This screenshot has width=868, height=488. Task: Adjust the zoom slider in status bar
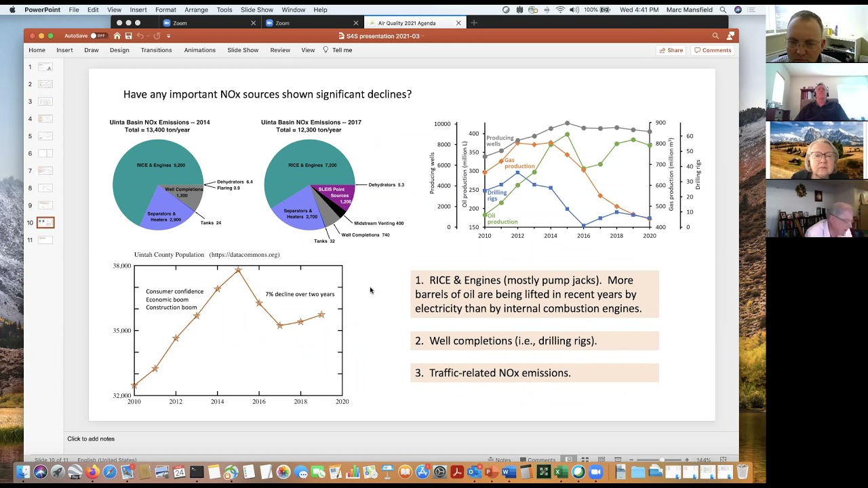tap(662, 460)
